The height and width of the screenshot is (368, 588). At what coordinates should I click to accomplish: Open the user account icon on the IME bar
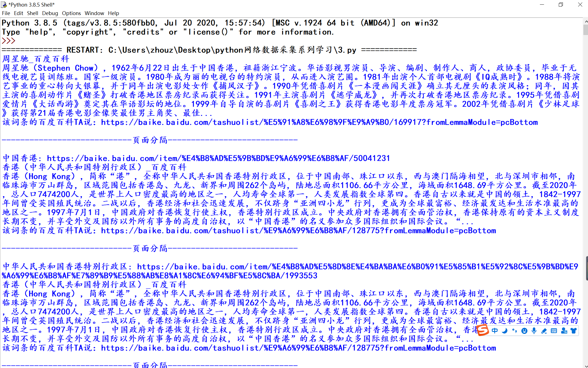pos(564,331)
